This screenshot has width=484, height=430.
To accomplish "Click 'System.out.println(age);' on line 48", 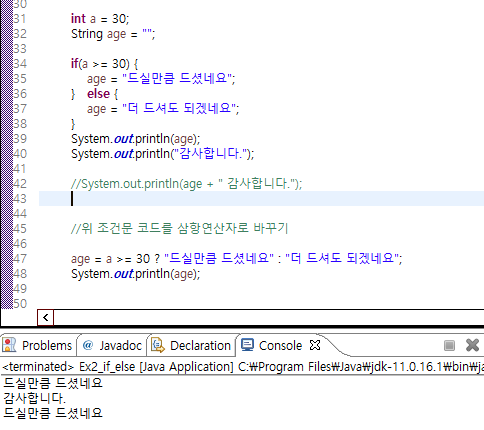I will 135,274.
